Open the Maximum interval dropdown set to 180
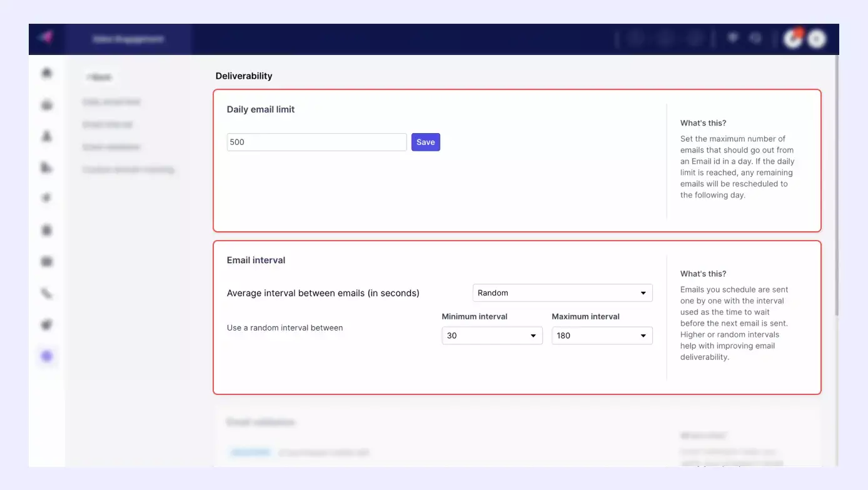The width and height of the screenshot is (868, 490). (x=602, y=336)
